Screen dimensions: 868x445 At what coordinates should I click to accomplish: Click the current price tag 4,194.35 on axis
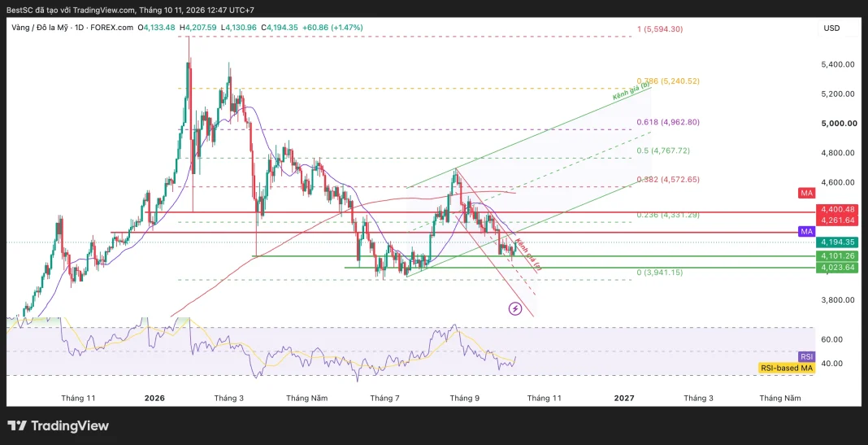[838, 242]
